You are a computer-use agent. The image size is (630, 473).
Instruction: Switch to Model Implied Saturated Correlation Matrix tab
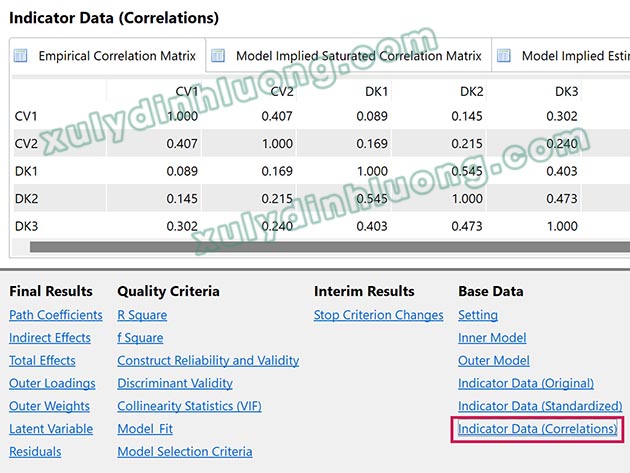(348, 55)
